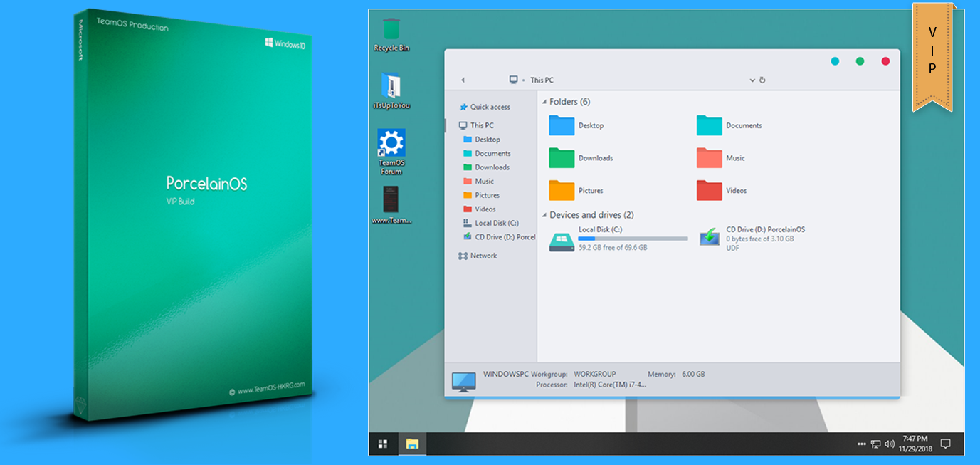Select CD Drive (D:) in the sidebar

coord(499,237)
